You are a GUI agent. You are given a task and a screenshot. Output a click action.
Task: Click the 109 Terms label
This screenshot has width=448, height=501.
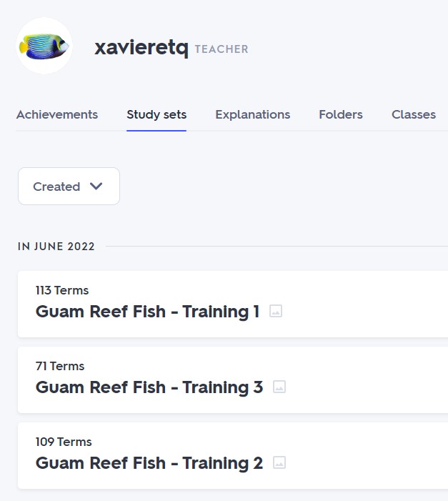pyautogui.click(x=64, y=442)
